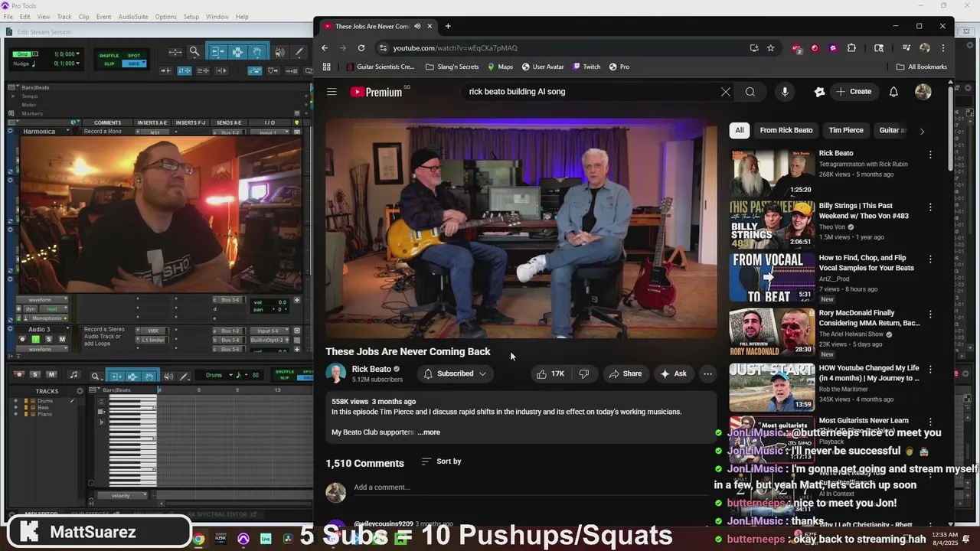Viewport: 980px width, 551px height.
Task: Select the Scrubber speaker tool in top toolbar
Action: pos(279,52)
